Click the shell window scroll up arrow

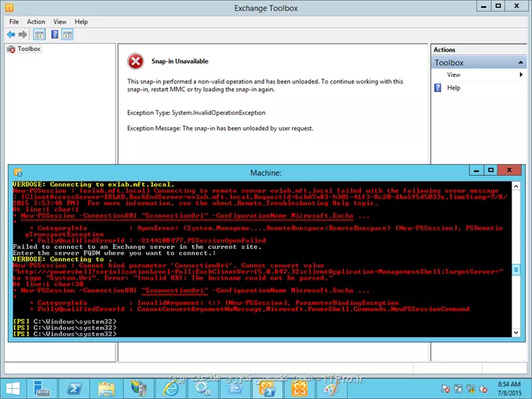pyautogui.click(x=516, y=186)
